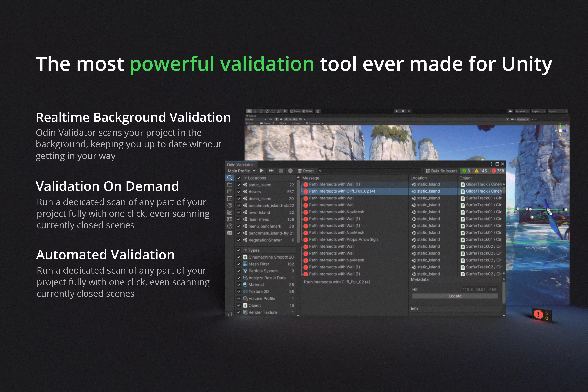Open the calendar-check icon in Odin sidebar
The image size is (588, 392).
pyautogui.click(x=229, y=199)
